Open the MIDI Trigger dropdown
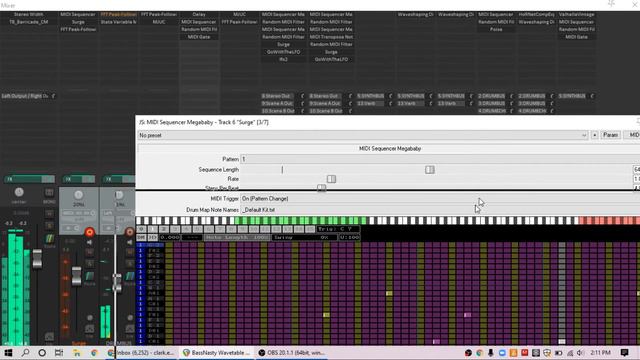 pyautogui.click(x=440, y=198)
